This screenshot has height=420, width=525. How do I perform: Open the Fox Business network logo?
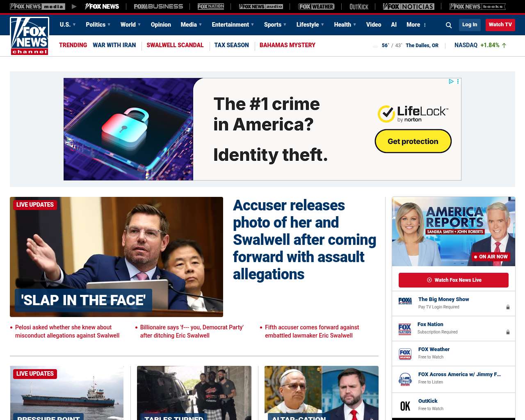pyautogui.click(x=158, y=7)
